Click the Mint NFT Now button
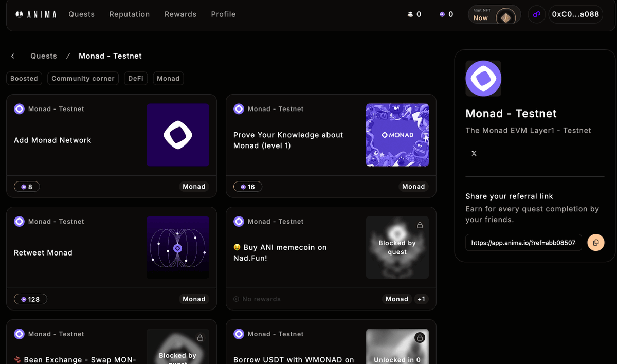The height and width of the screenshot is (364, 617). point(494,14)
